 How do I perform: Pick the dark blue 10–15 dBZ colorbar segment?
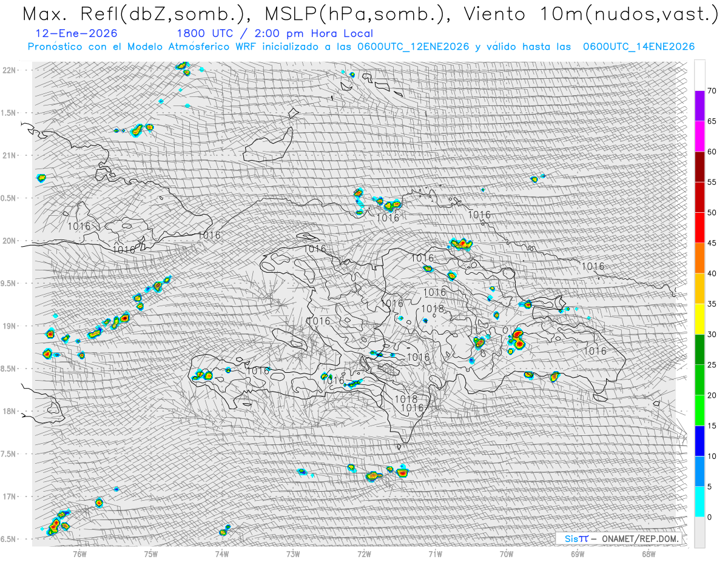[x=699, y=441]
